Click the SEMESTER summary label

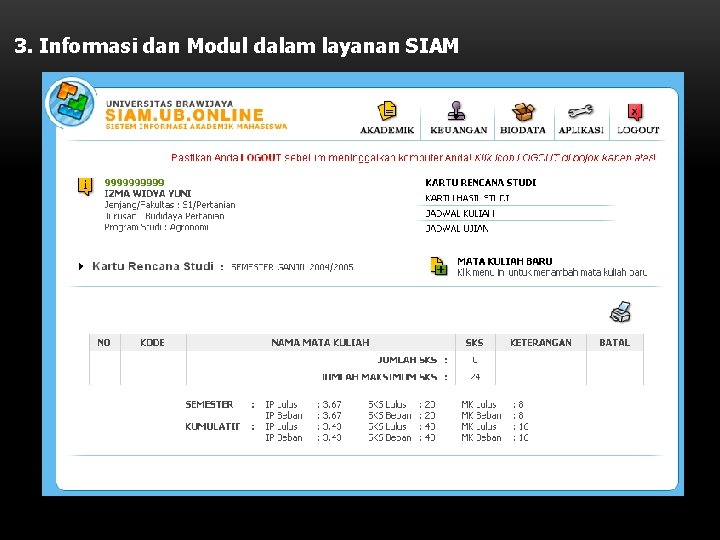click(x=209, y=405)
